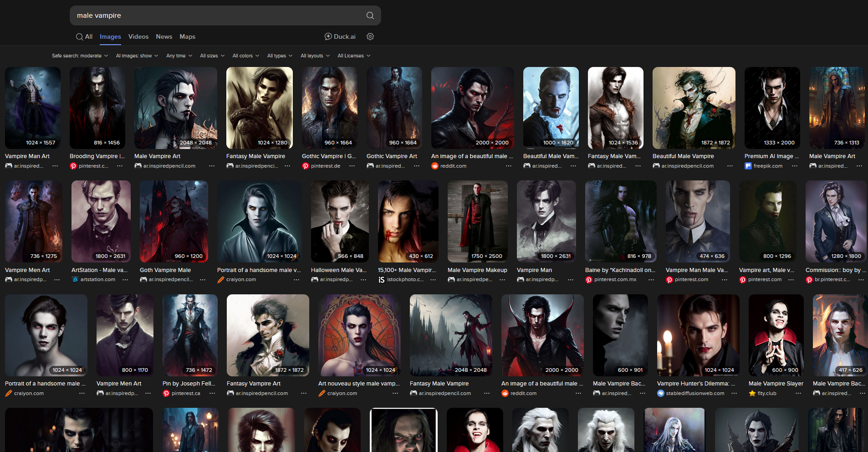Open the AI images: show dropdown
Screen dimensions: 868x452
137,56
